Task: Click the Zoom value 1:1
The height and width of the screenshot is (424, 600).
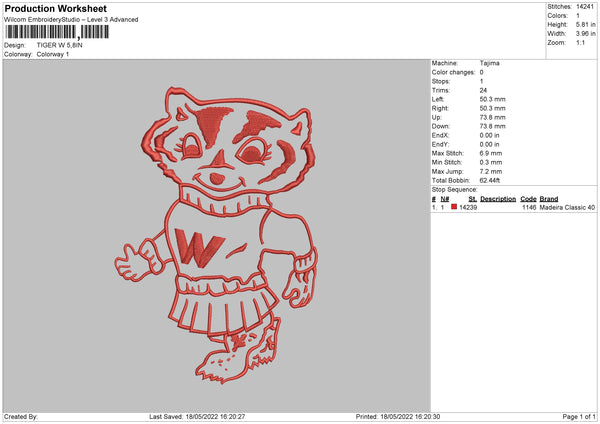Action: [x=580, y=43]
